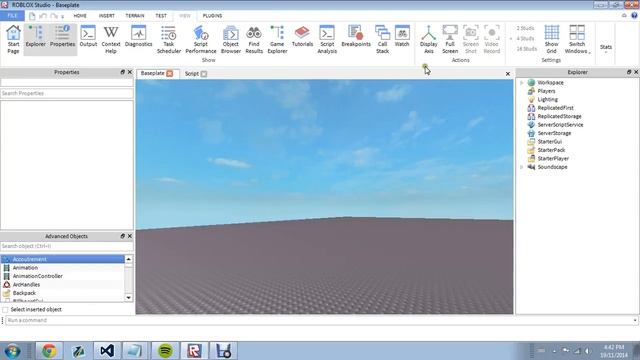640x360 pixels.
Task: Show the Output window
Action: click(x=88, y=36)
